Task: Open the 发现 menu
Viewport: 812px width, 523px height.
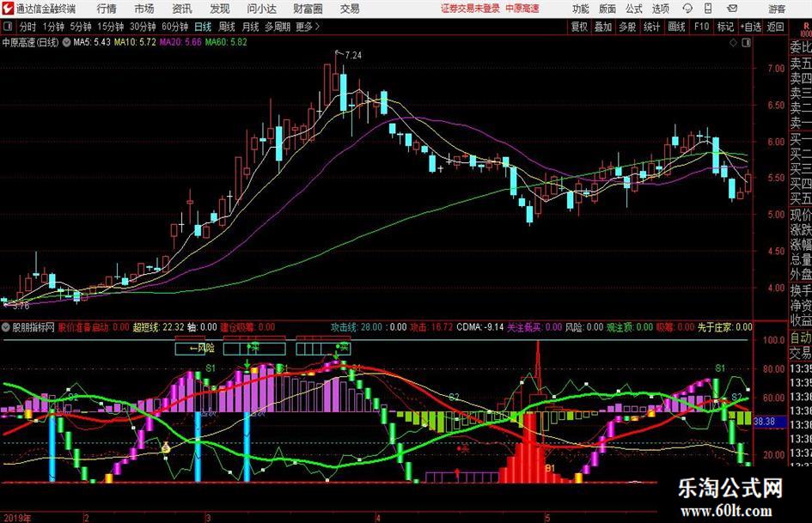Action: [x=220, y=9]
